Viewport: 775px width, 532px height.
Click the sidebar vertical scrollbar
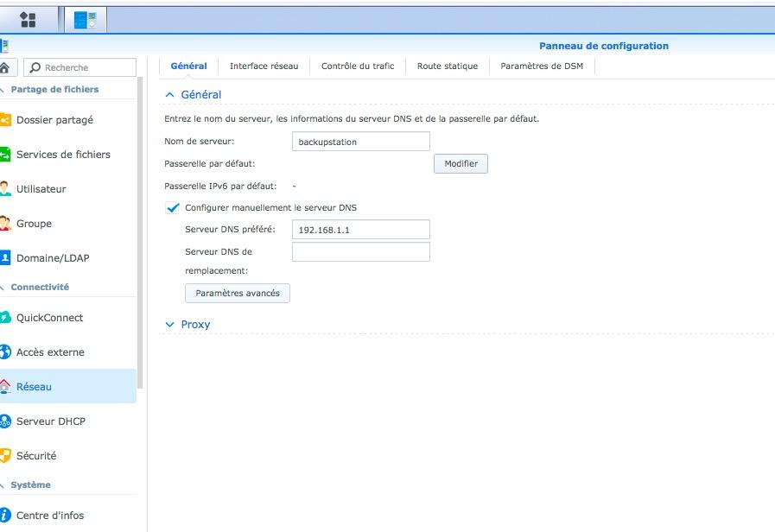(x=140, y=232)
